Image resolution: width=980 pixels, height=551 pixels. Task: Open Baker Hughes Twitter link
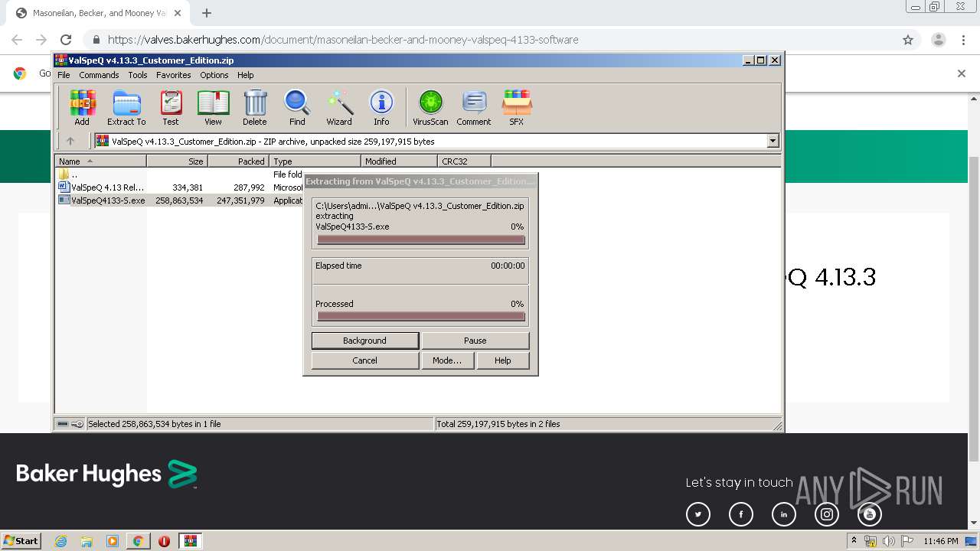tap(698, 515)
